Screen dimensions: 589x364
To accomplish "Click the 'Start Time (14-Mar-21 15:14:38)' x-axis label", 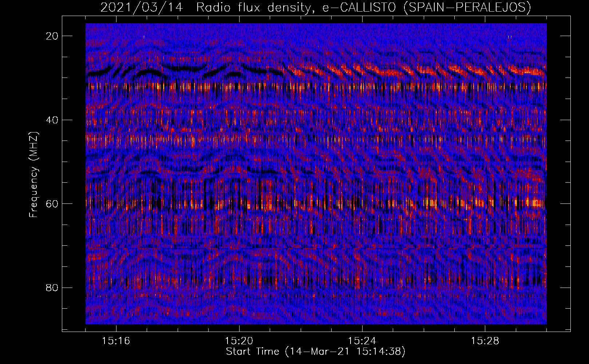I will point(316,352).
